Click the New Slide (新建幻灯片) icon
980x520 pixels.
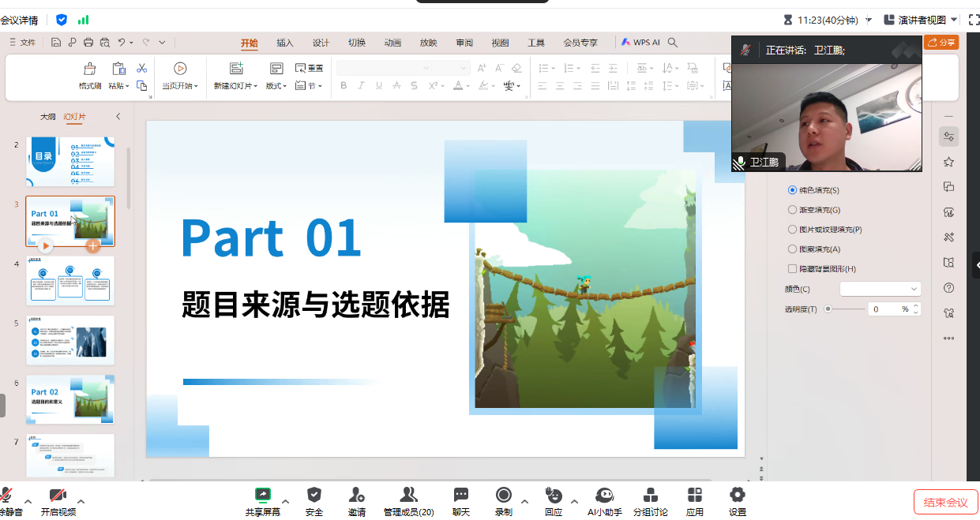pos(236,69)
